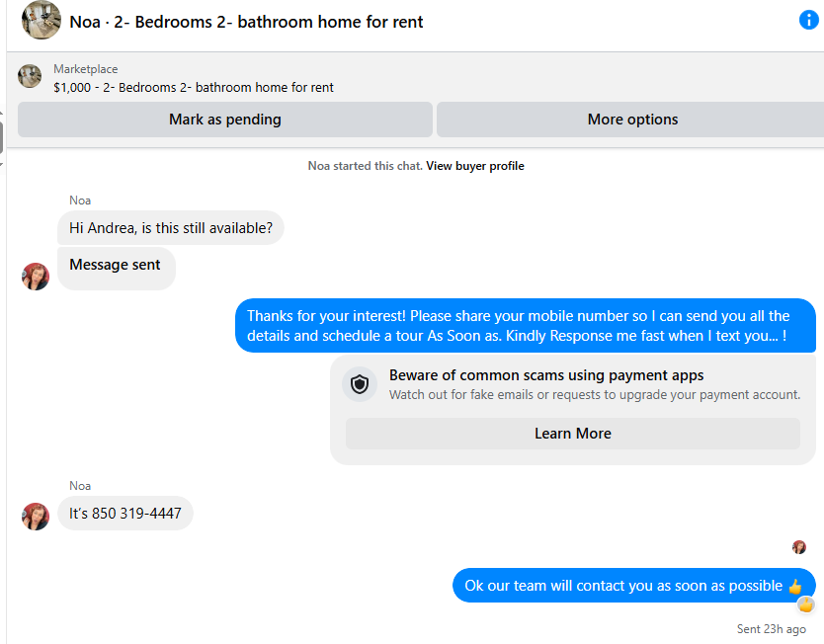824x644 pixels.
Task: Click the Mark as pending button
Action: pyautogui.click(x=225, y=120)
